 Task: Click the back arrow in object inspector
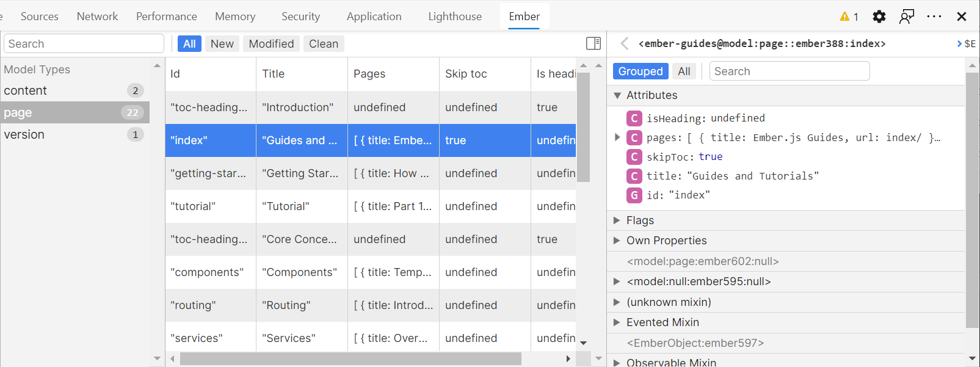point(624,43)
